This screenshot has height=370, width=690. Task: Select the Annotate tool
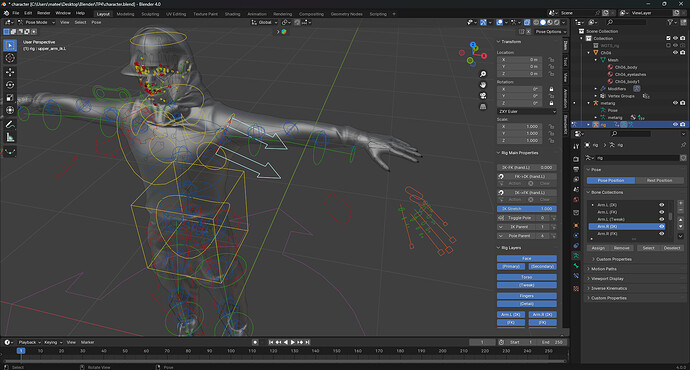point(10,125)
